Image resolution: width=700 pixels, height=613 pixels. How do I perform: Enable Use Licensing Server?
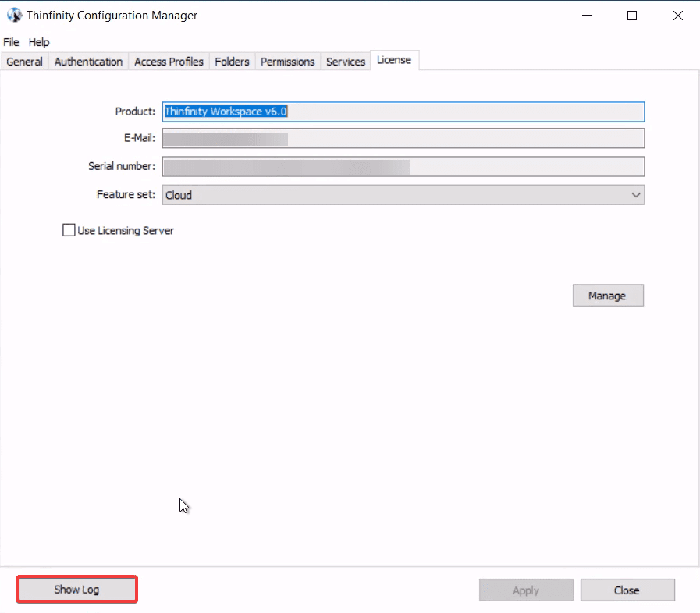click(x=68, y=229)
